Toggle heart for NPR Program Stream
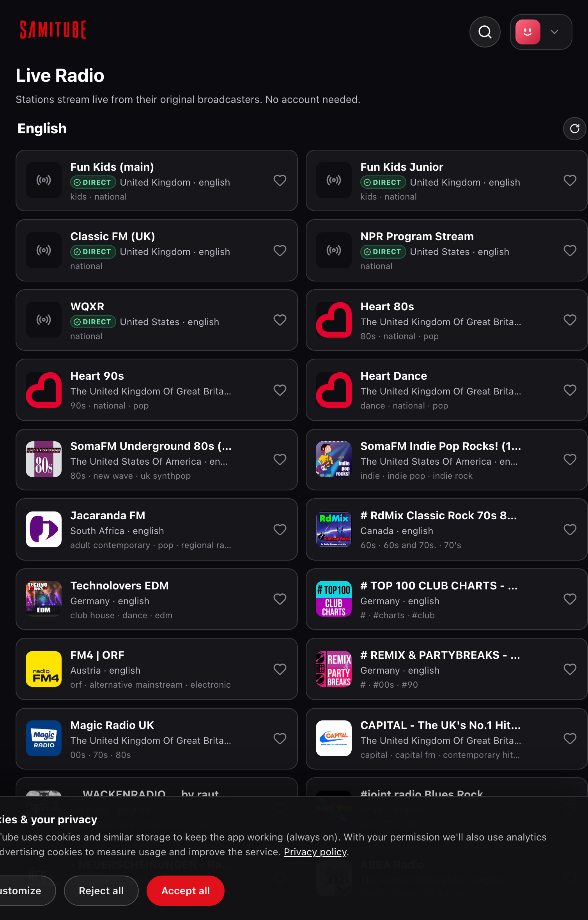This screenshot has height=920, width=588. pyautogui.click(x=570, y=250)
